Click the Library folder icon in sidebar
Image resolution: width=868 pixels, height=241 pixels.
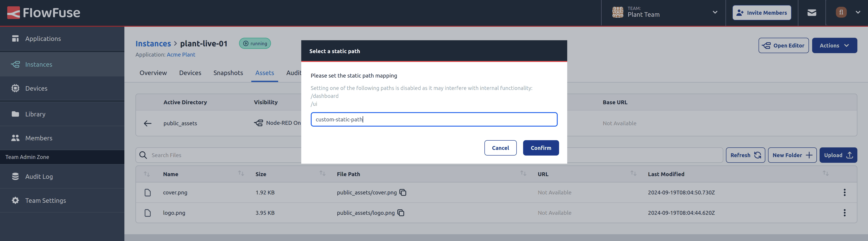[16, 114]
